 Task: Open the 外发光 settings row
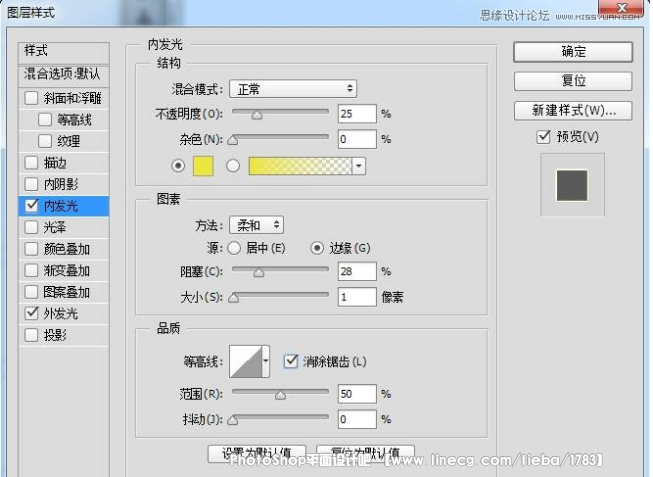64,314
